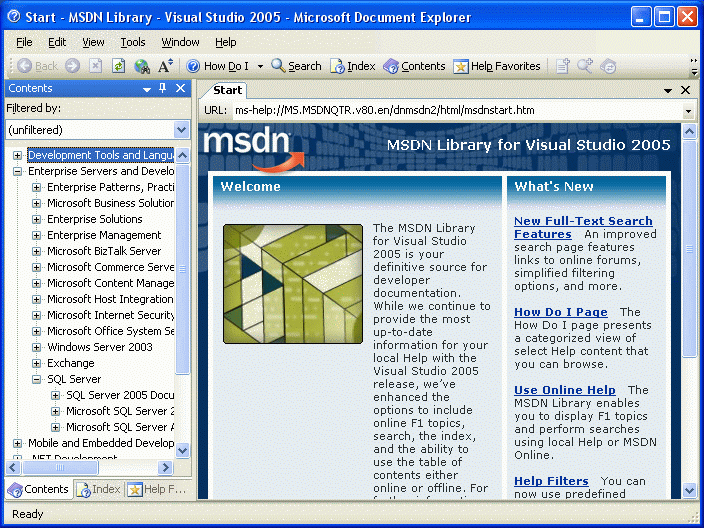Image resolution: width=704 pixels, height=528 pixels.
Task: Collapse the SQL Server tree node
Action: coord(36,379)
